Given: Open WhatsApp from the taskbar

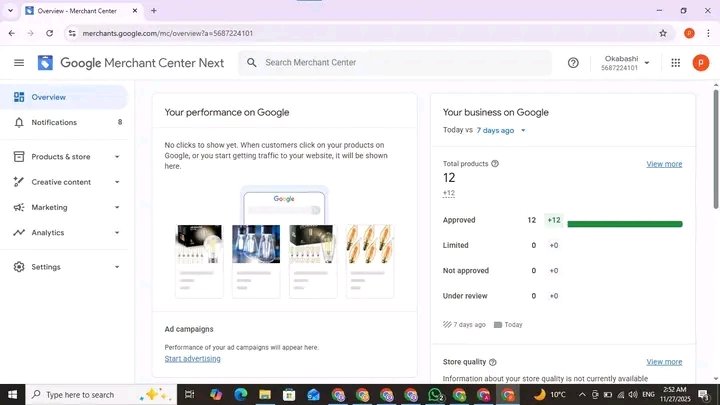Looking at the screenshot, I should [x=435, y=394].
